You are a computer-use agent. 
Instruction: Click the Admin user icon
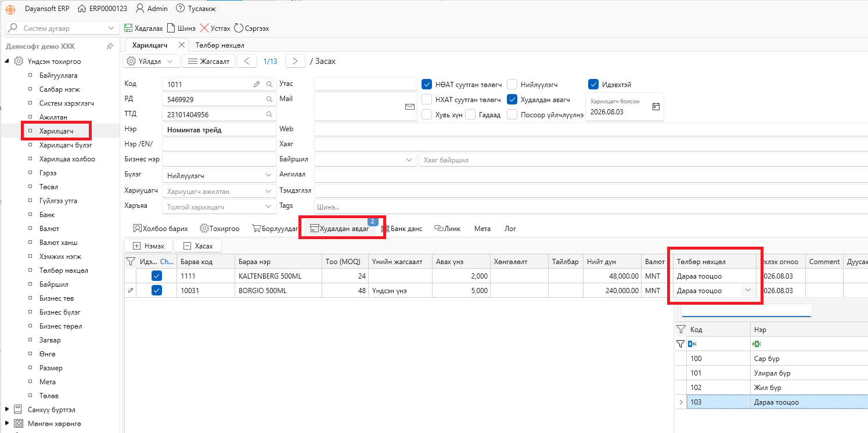[140, 9]
